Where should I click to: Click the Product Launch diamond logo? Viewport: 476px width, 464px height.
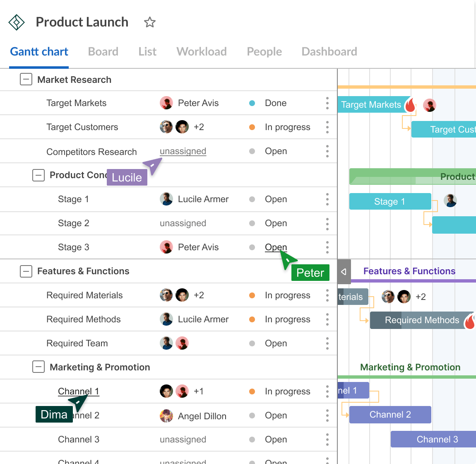tap(17, 22)
